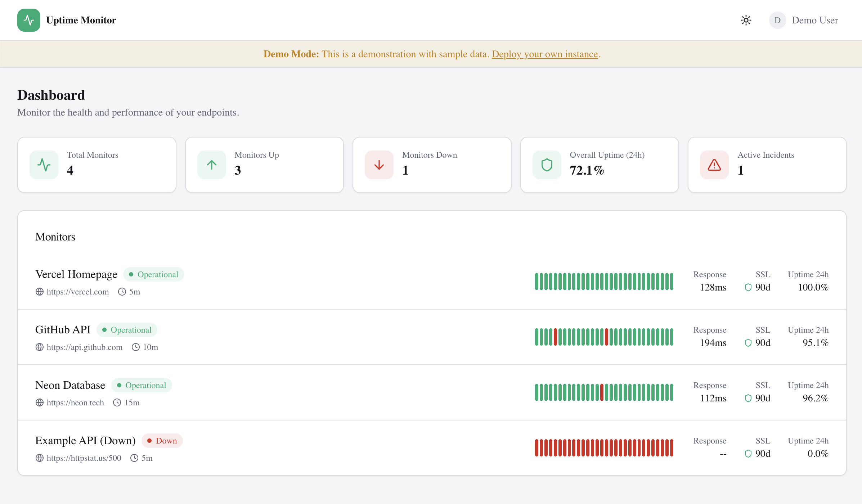Select the Neon Database monitor name
The height and width of the screenshot is (504, 862).
click(70, 385)
